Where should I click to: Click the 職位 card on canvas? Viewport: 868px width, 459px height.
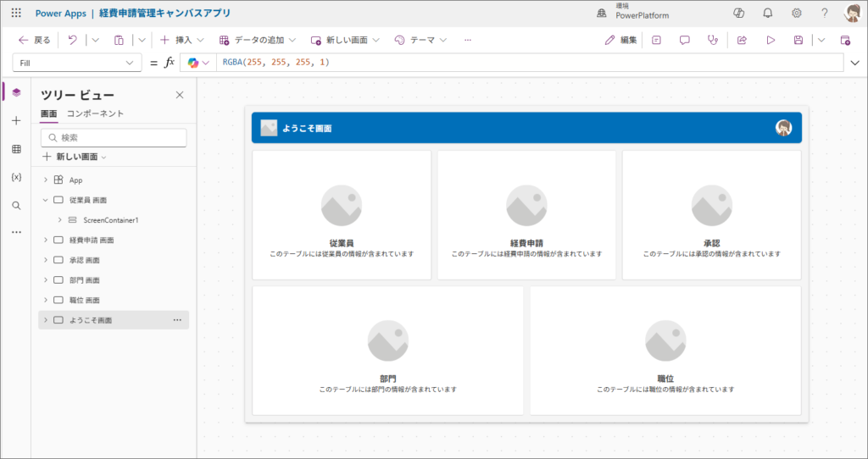click(665, 351)
